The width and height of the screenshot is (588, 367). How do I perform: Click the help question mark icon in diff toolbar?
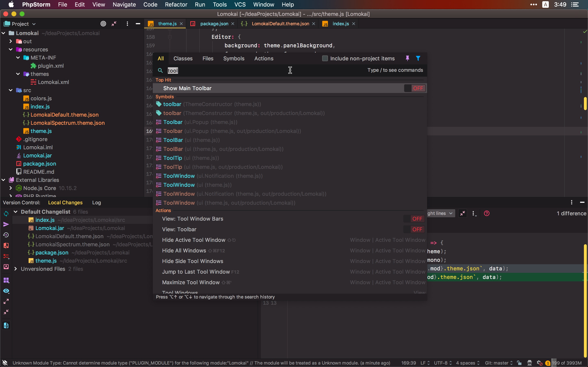click(487, 213)
